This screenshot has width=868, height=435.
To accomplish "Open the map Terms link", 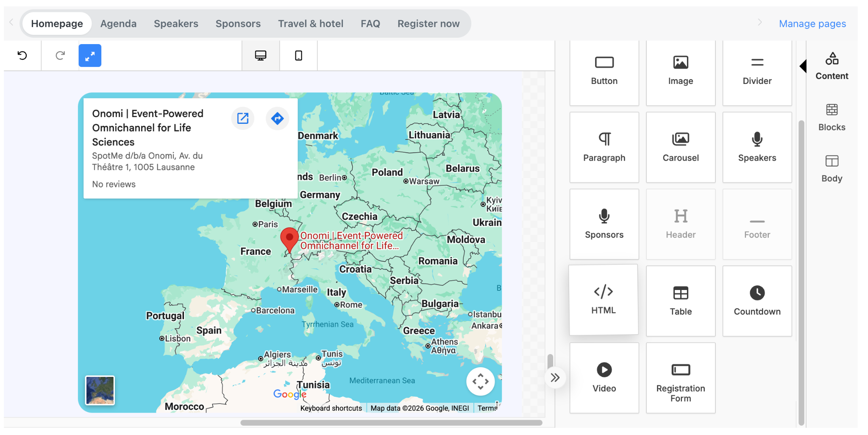I will point(487,408).
